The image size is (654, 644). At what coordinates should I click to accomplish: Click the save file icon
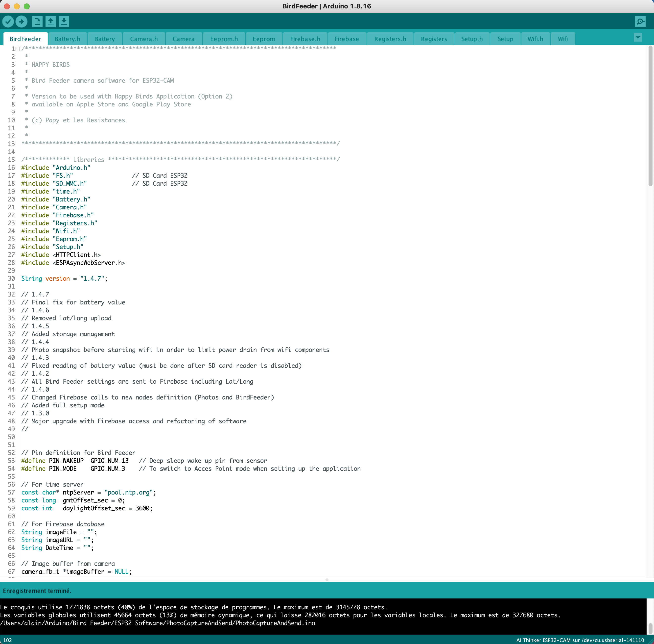(x=64, y=21)
